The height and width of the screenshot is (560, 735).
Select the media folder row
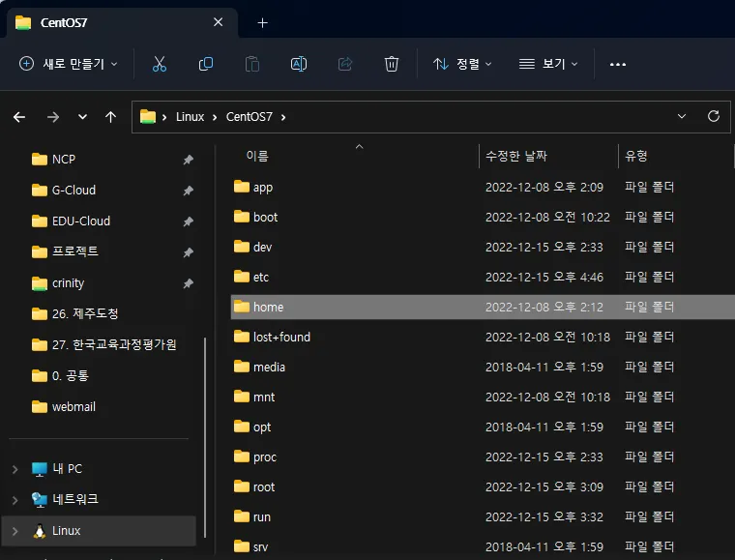pyautogui.click(x=483, y=367)
